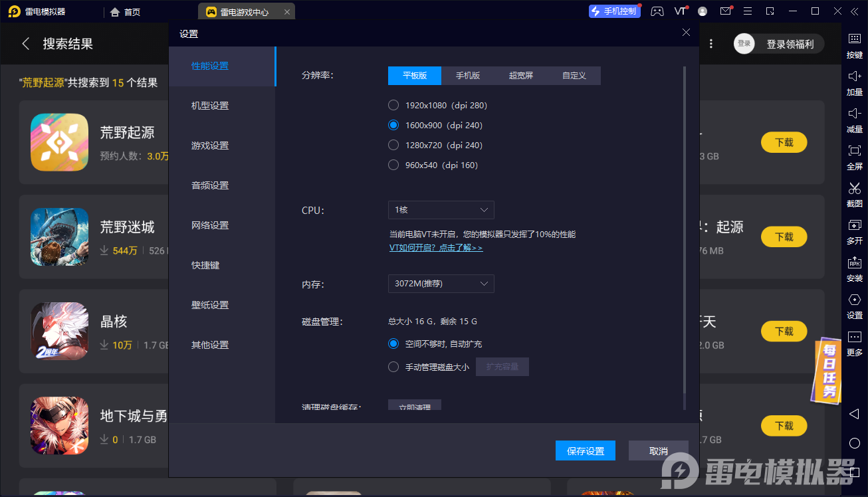Click the 扩充容量 button
The image size is (868, 497).
(x=502, y=367)
